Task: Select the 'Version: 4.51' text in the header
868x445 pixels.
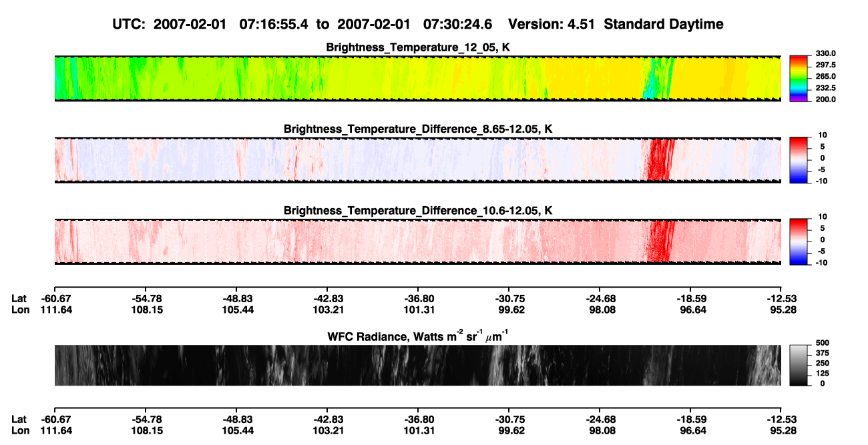Action: point(552,24)
